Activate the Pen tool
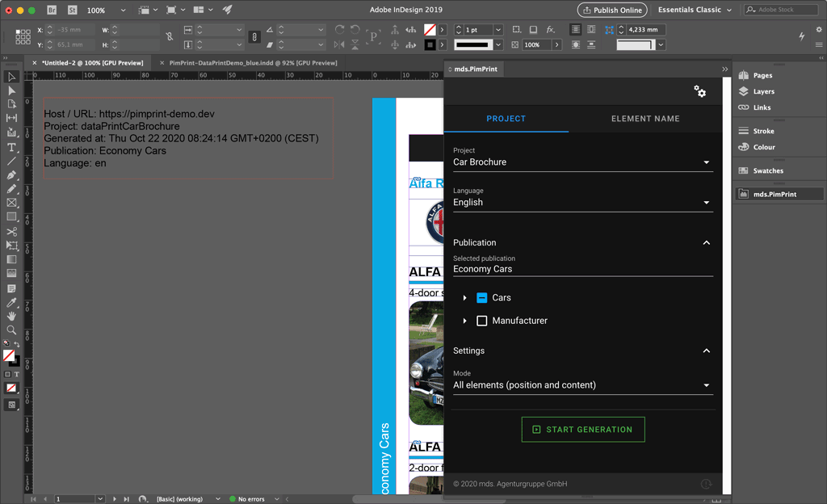827x504 pixels. point(11,175)
